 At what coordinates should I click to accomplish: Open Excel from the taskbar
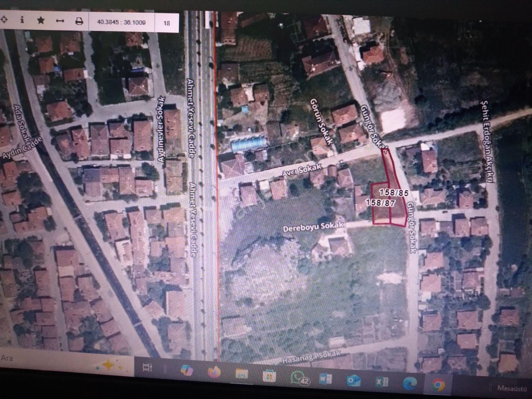(382, 382)
